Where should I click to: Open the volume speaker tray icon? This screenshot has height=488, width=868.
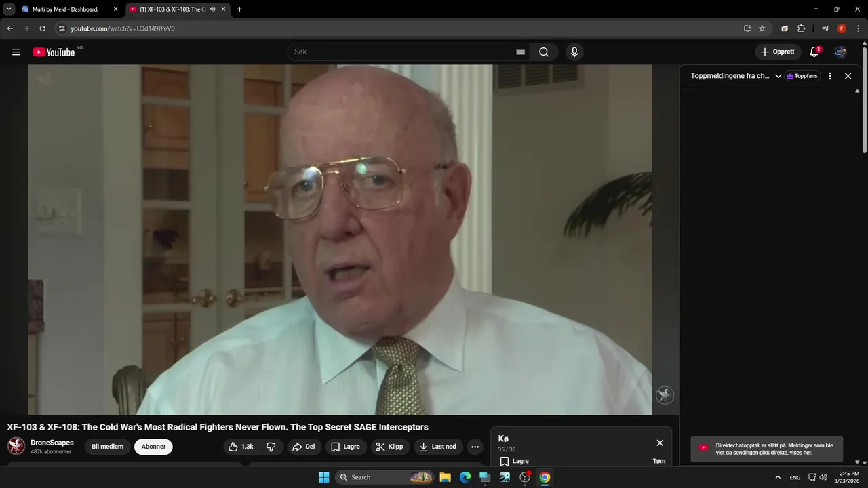click(823, 477)
